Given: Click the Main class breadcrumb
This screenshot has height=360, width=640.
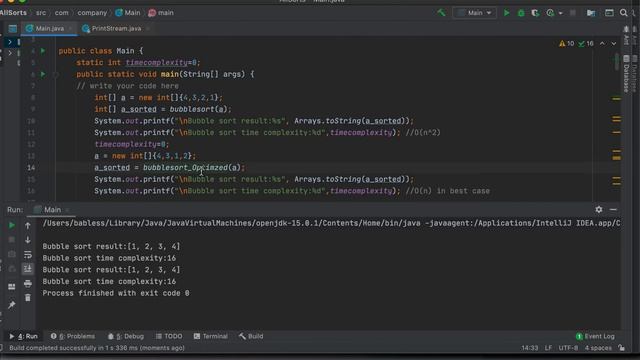Looking at the screenshot, I should pyautogui.click(x=128, y=13).
